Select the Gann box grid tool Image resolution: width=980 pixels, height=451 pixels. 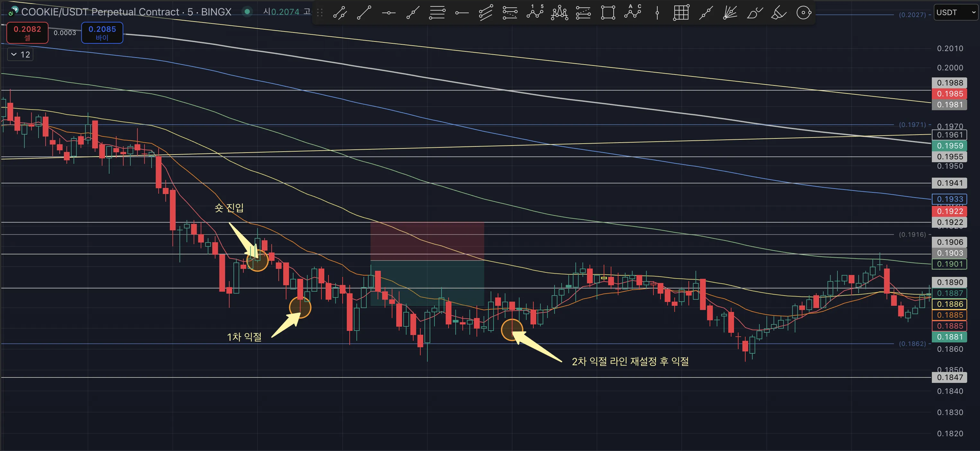pyautogui.click(x=681, y=13)
